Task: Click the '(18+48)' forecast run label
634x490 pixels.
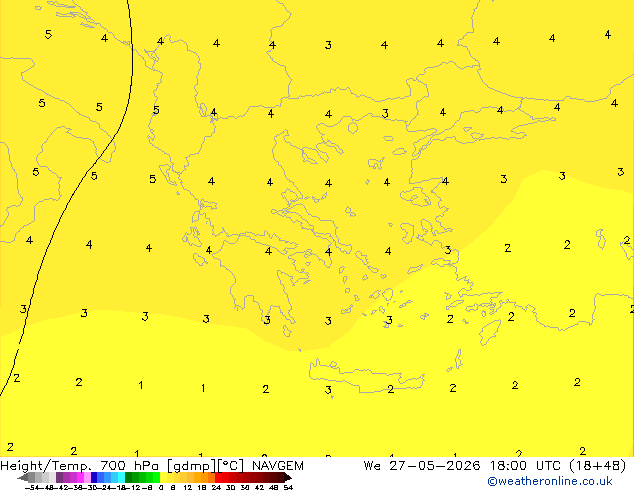Action: [598, 466]
